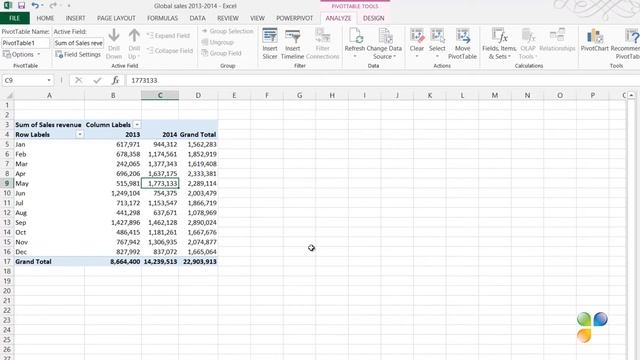Select cell with value 1,773,133
This screenshot has width=640, height=360.
[160, 183]
